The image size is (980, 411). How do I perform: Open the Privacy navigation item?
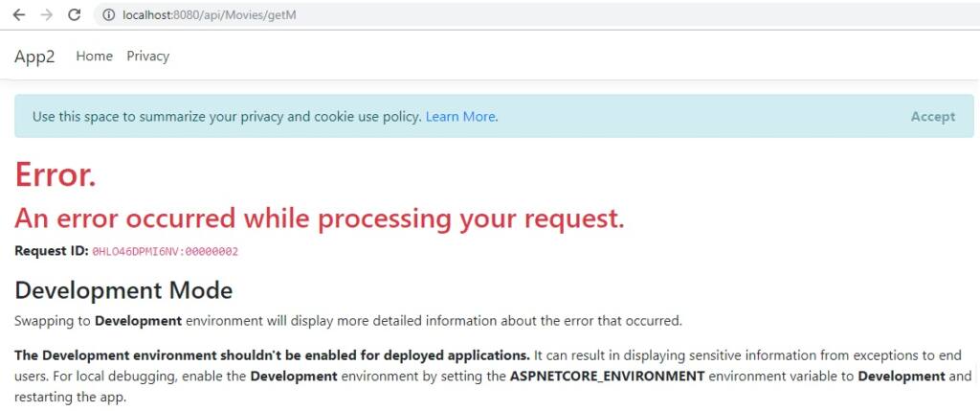pyautogui.click(x=148, y=57)
